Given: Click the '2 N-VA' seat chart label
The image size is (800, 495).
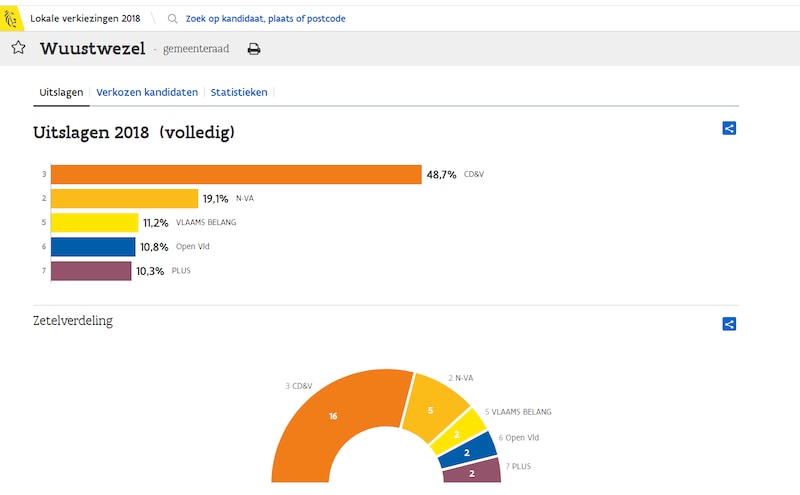Looking at the screenshot, I should coord(461,378).
